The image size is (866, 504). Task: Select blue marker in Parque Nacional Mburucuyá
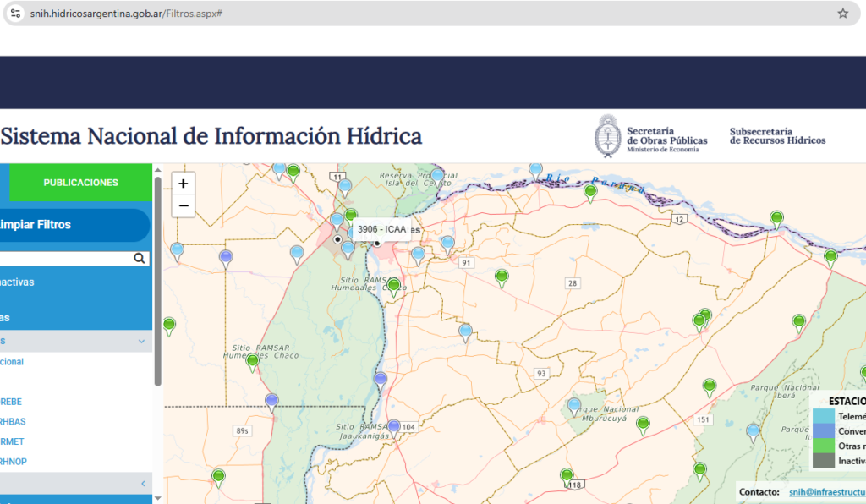[x=574, y=406]
